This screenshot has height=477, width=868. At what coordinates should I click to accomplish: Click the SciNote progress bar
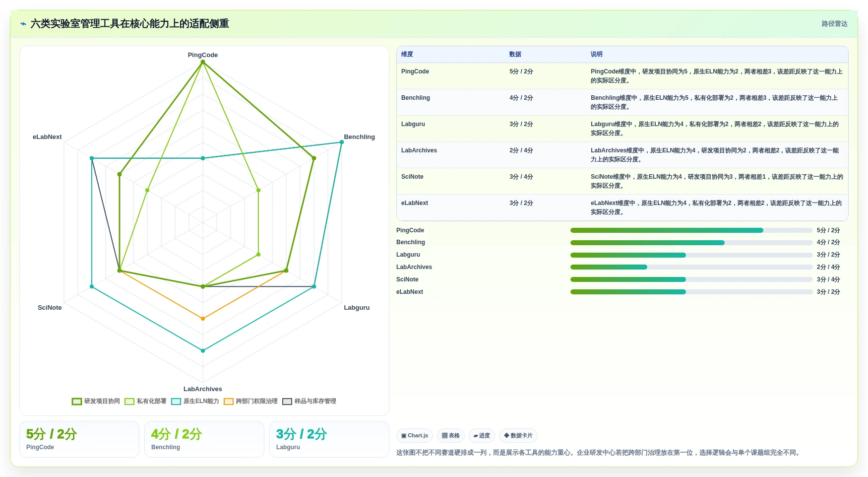(691, 279)
